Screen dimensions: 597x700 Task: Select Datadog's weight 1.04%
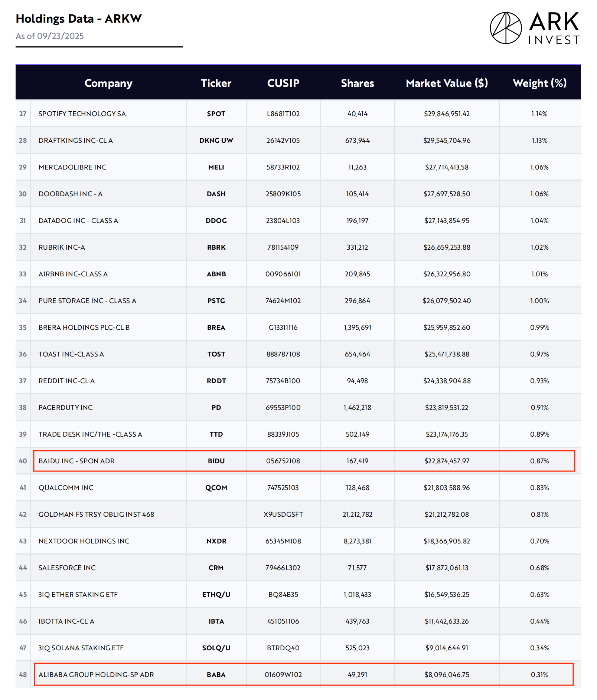click(540, 221)
